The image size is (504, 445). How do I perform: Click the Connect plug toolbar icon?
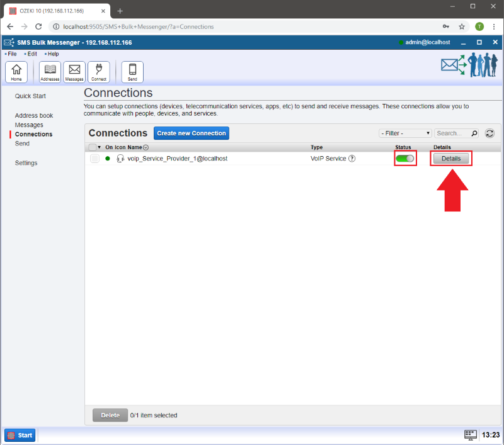pos(98,72)
